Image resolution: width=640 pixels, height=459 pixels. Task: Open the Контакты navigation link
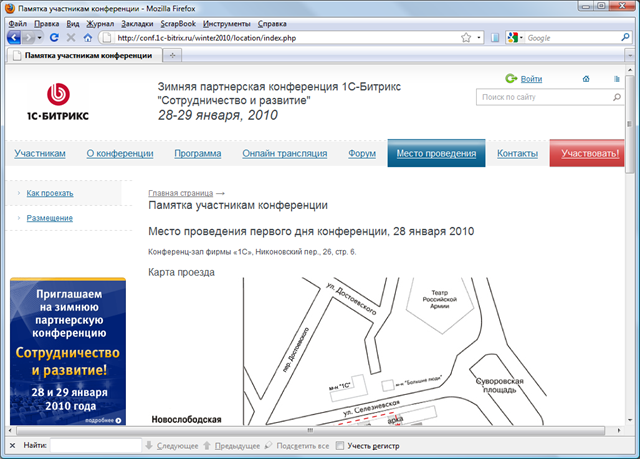coord(517,153)
